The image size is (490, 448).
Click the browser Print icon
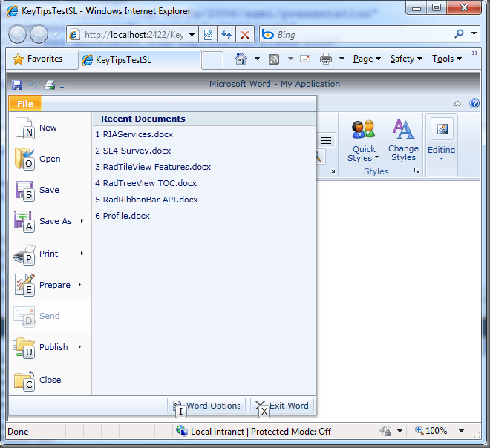click(x=326, y=59)
